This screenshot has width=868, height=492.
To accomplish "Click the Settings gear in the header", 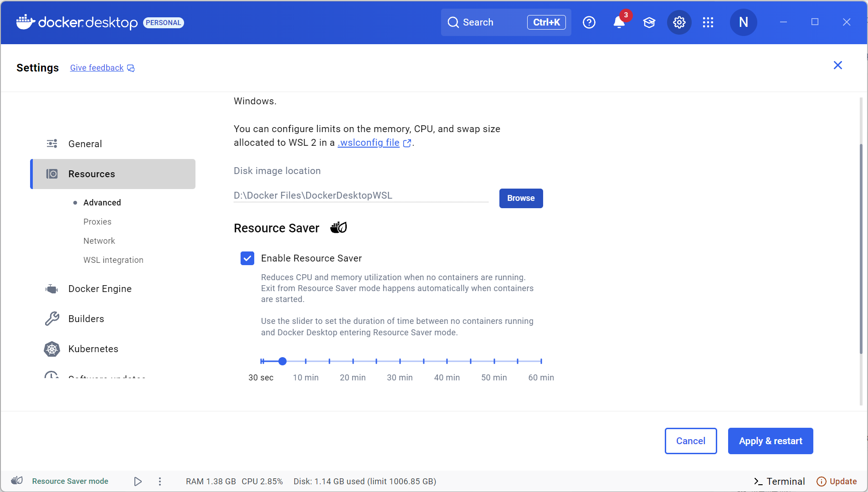I will (678, 22).
